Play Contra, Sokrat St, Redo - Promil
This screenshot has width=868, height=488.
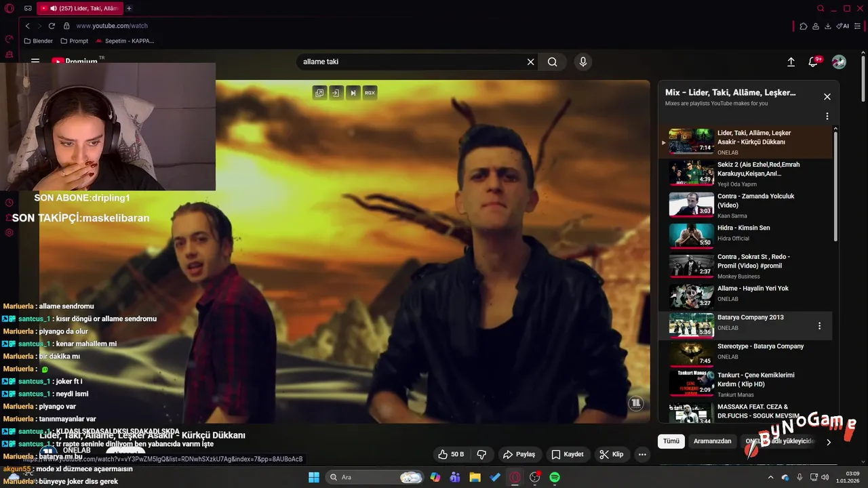pyautogui.click(x=745, y=266)
